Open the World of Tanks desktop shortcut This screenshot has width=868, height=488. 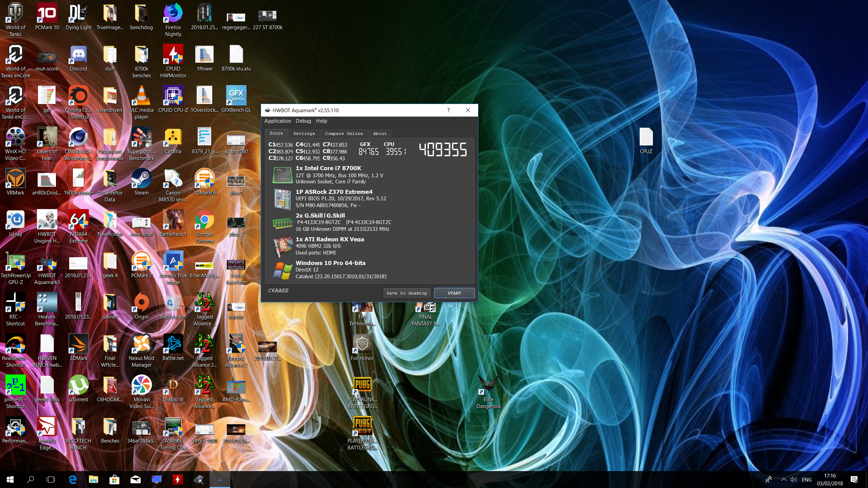15,20
